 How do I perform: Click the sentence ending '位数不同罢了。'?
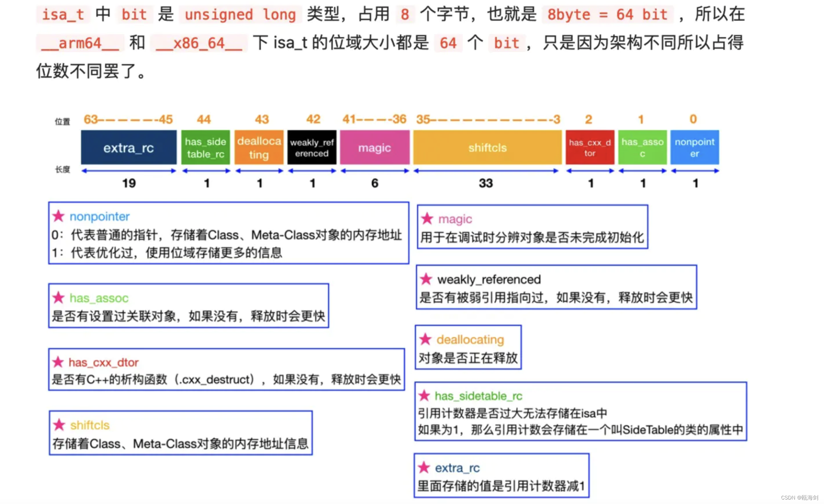tap(91, 71)
